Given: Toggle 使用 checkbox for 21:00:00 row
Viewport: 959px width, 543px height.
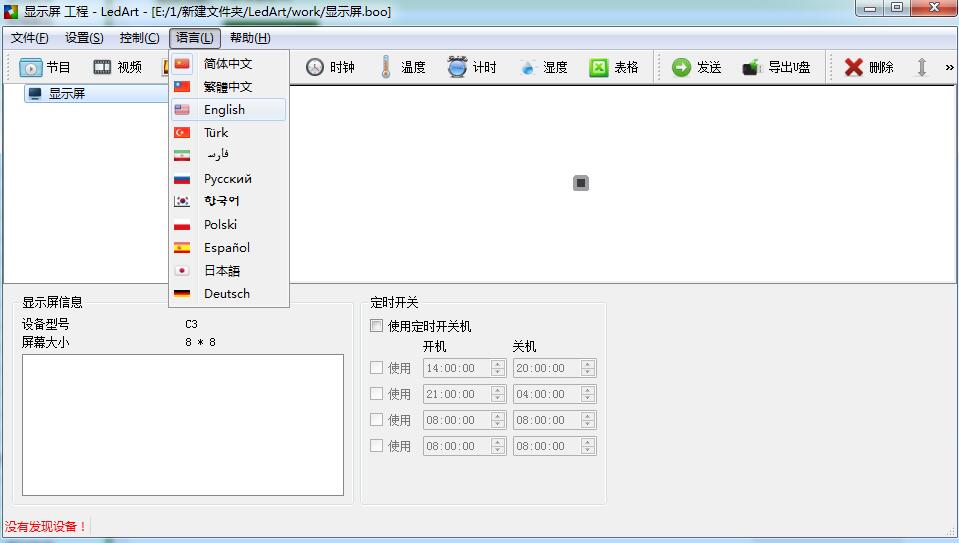Looking at the screenshot, I should (376, 394).
